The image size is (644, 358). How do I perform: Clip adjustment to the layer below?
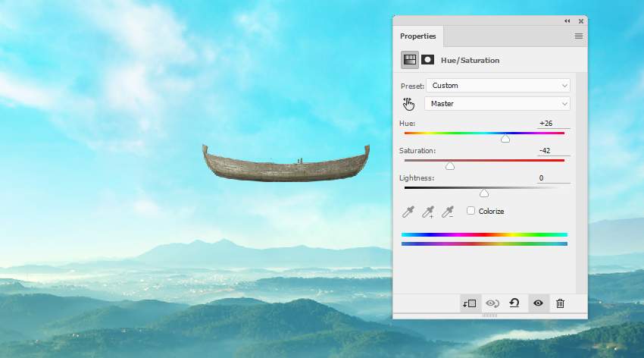pyautogui.click(x=470, y=303)
